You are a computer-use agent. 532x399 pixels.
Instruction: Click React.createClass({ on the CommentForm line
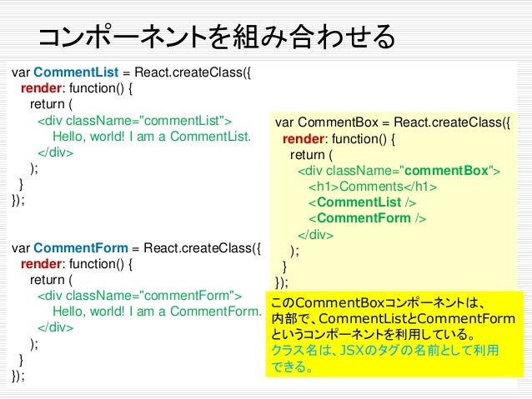203,247
